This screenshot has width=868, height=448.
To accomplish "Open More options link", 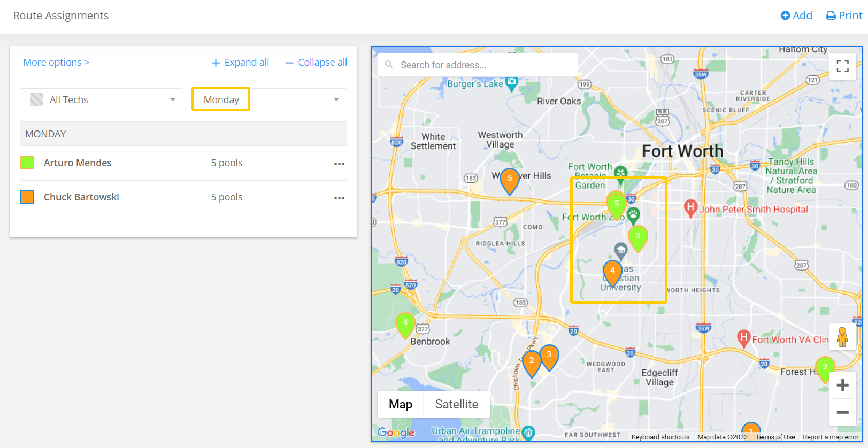I will pyautogui.click(x=56, y=62).
